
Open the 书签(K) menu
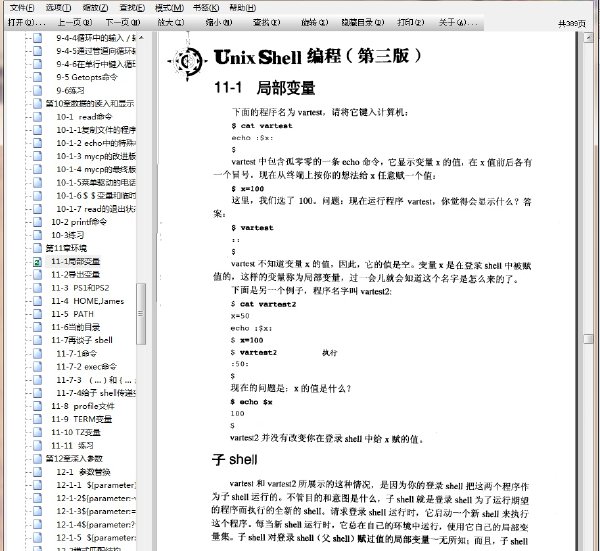pos(206,8)
